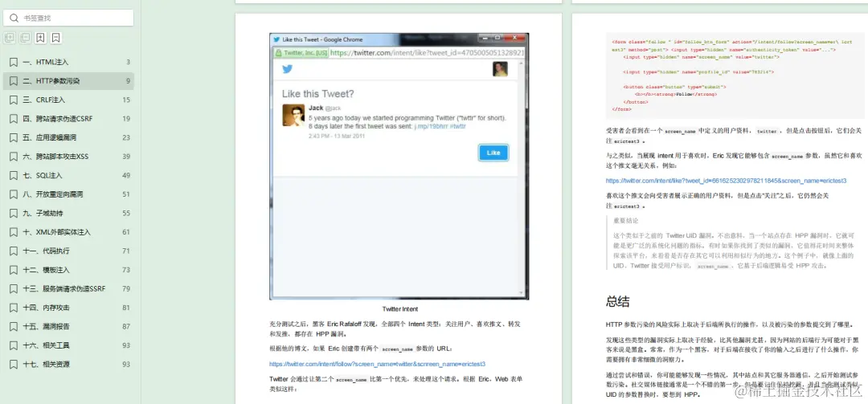This screenshot has width=868, height=404.
Task: Click the 总结 heading
Action: coord(617,302)
